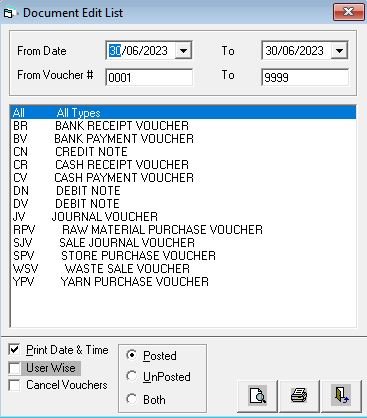Click the From Voucher # field with 0001
367x418 pixels.
(x=149, y=77)
